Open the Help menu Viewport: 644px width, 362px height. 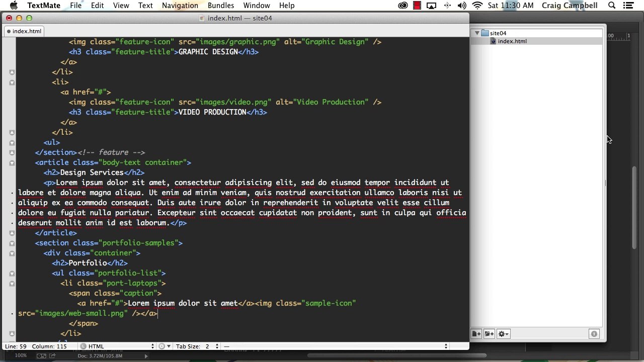point(287,6)
